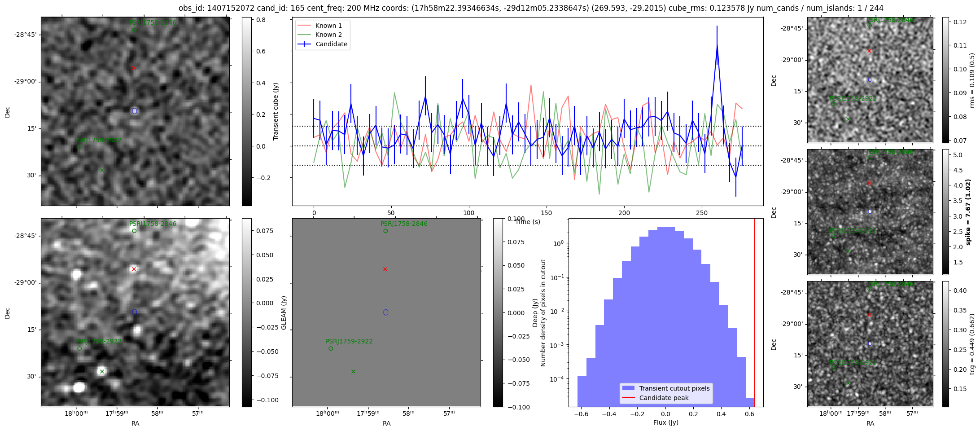The width and height of the screenshot is (980, 431).
Task: Click the Transient cube colorbar
Action: point(247,111)
